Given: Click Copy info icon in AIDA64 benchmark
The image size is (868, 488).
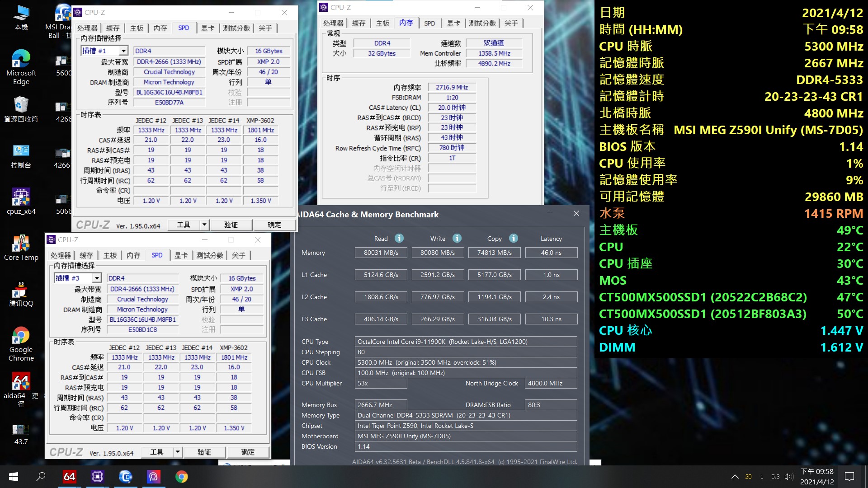Looking at the screenshot, I should [x=513, y=238].
